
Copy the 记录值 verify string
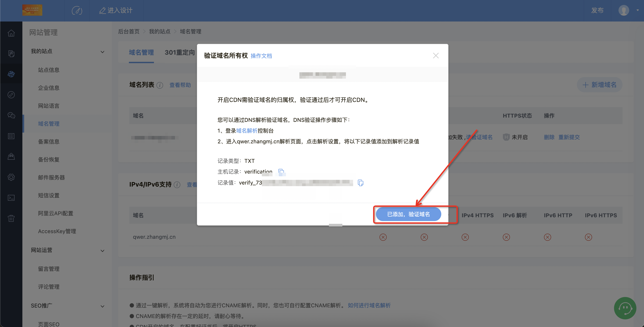(360, 183)
